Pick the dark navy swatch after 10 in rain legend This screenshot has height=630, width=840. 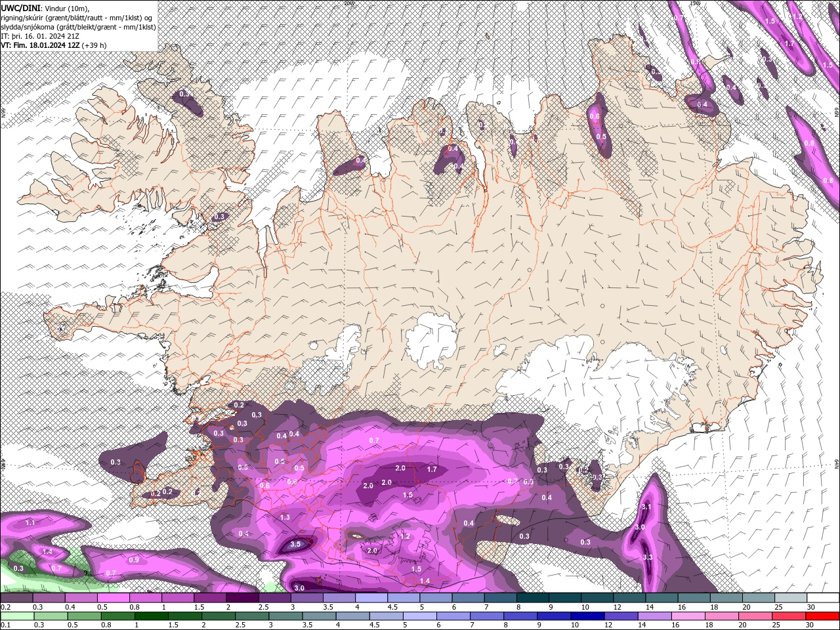pos(587,616)
